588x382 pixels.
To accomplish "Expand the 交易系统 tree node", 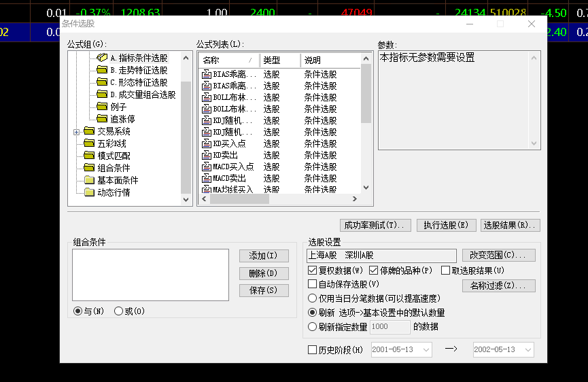I will click(77, 132).
